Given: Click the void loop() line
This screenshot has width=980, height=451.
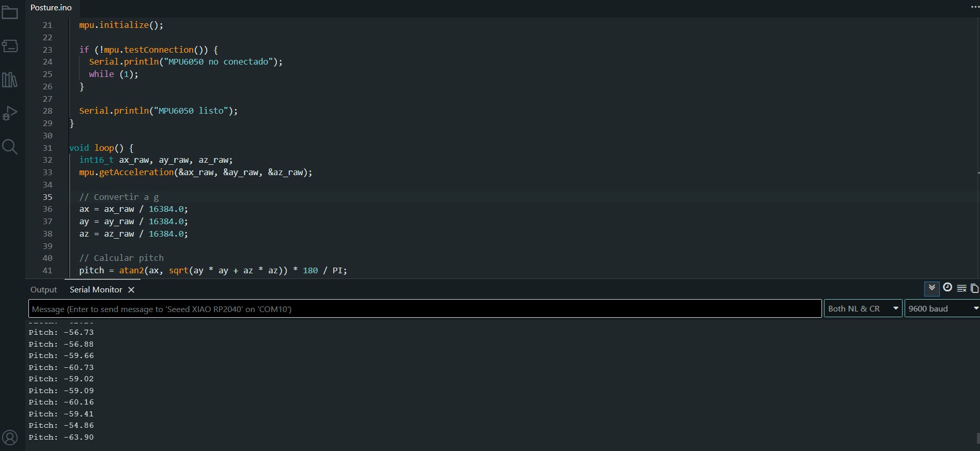Looking at the screenshot, I should (x=101, y=148).
